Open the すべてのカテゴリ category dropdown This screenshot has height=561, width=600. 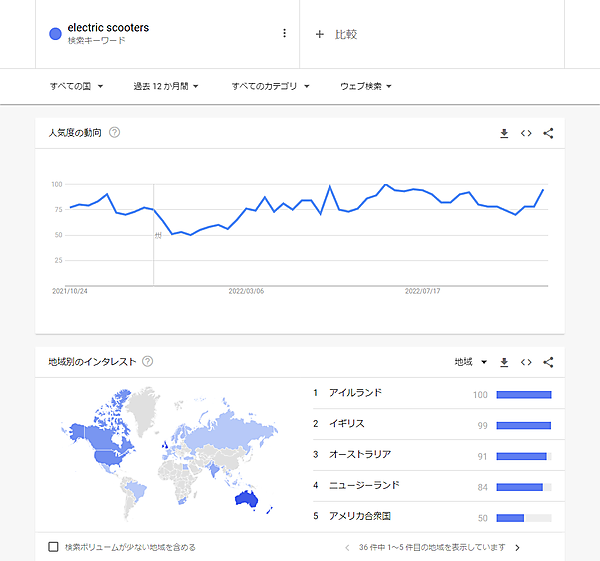click(269, 86)
